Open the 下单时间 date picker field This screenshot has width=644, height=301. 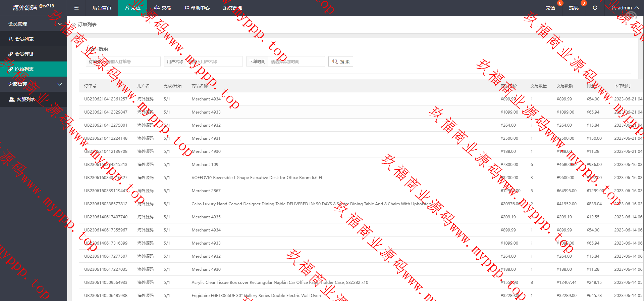point(296,62)
